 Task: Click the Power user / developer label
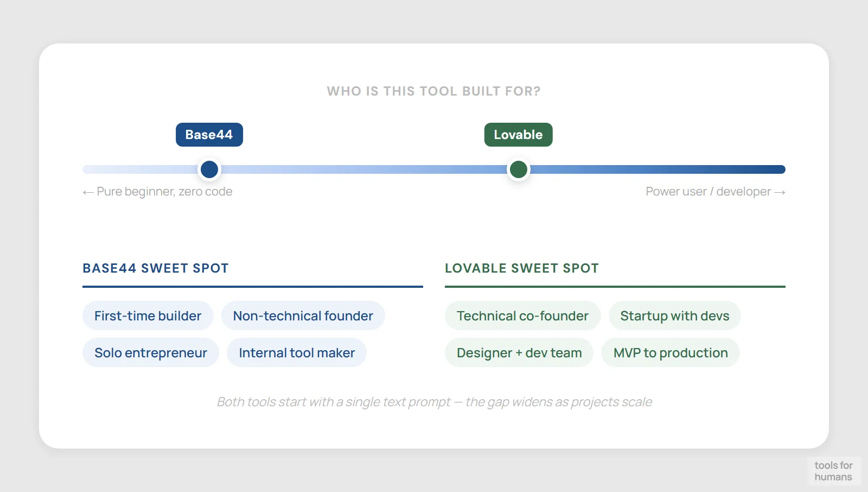tap(714, 191)
